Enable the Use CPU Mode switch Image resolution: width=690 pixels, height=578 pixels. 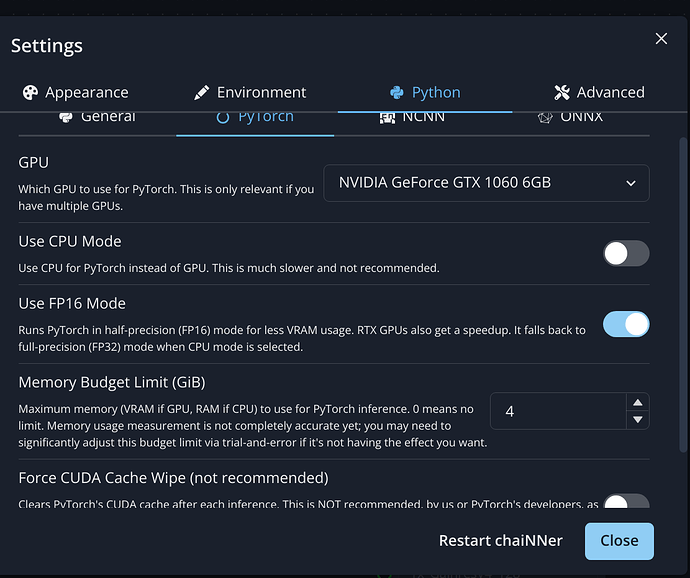click(626, 253)
